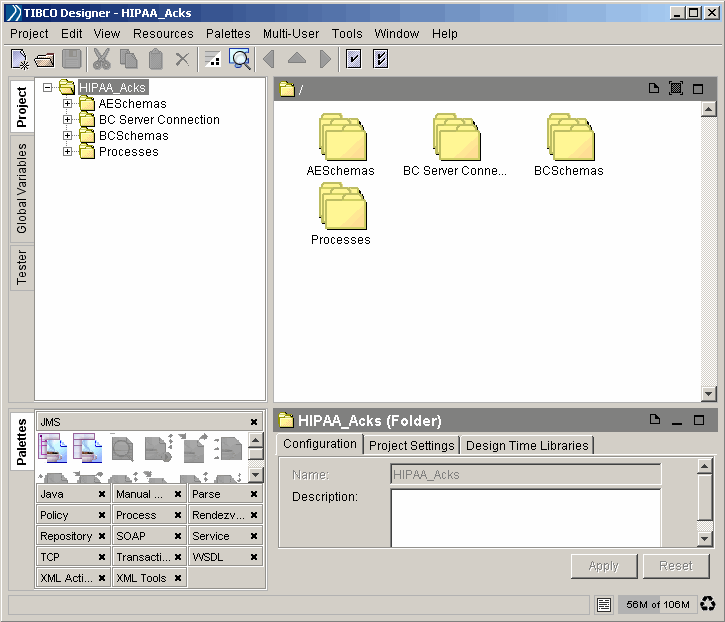Select BC Server Conne... folder icon

tap(456, 137)
